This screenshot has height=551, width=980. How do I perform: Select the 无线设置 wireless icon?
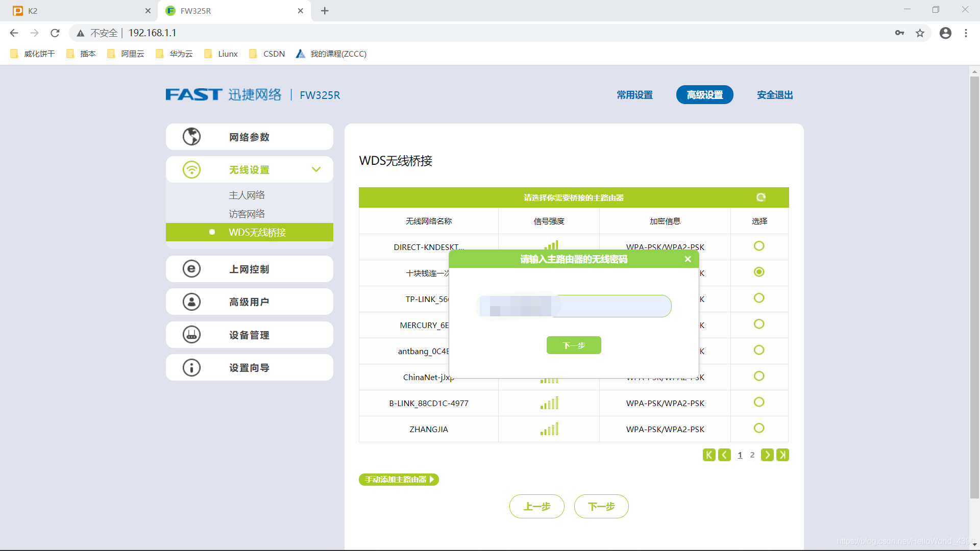191,169
